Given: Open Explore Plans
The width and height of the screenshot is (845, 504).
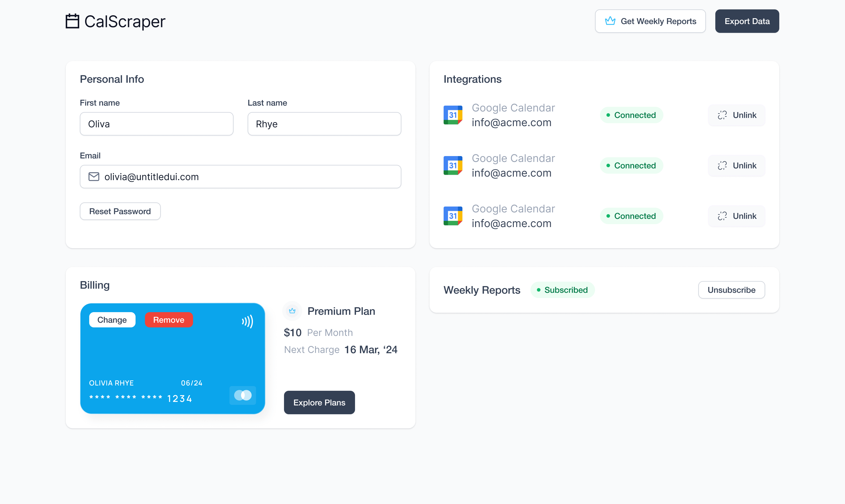Looking at the screenshot, I should tap(319, 402).
